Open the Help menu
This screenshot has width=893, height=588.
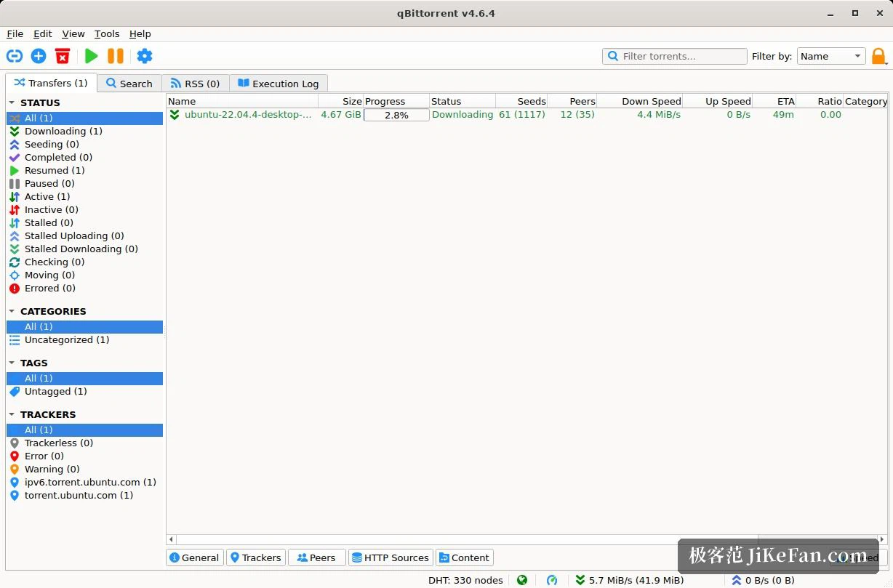point(140,33)
